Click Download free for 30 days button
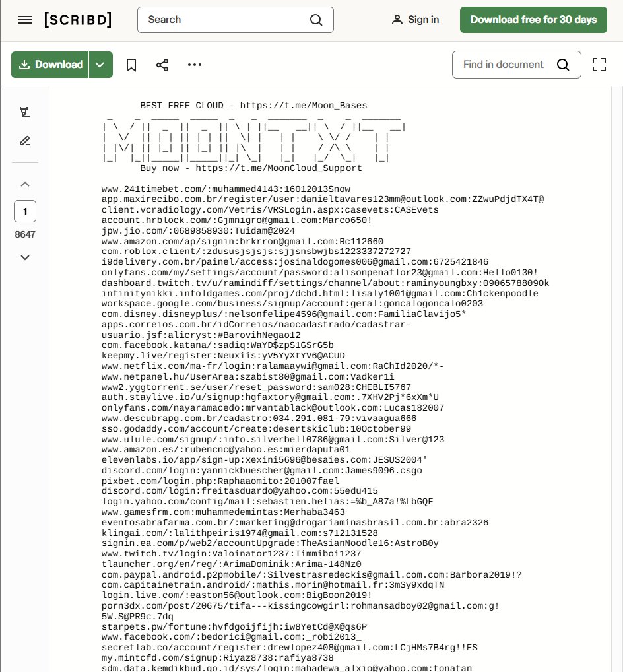This screenshot has width=623, height=672. coord(533,20)
